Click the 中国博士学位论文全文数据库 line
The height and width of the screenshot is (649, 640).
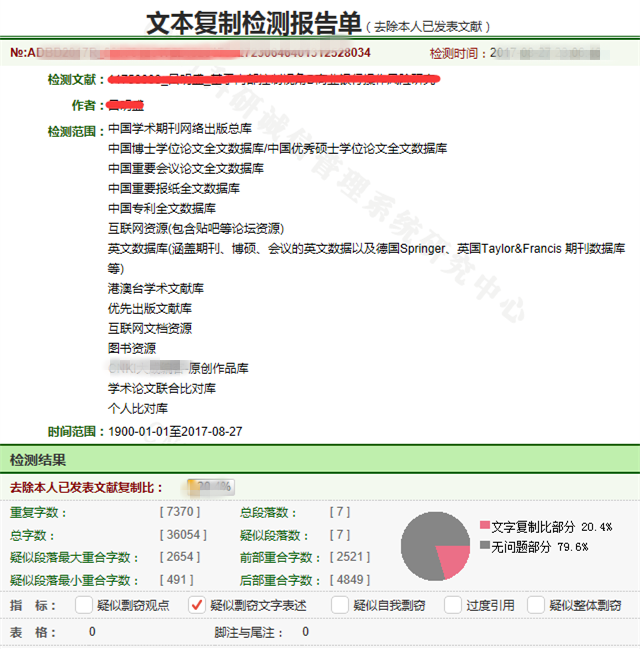(277, 149)
